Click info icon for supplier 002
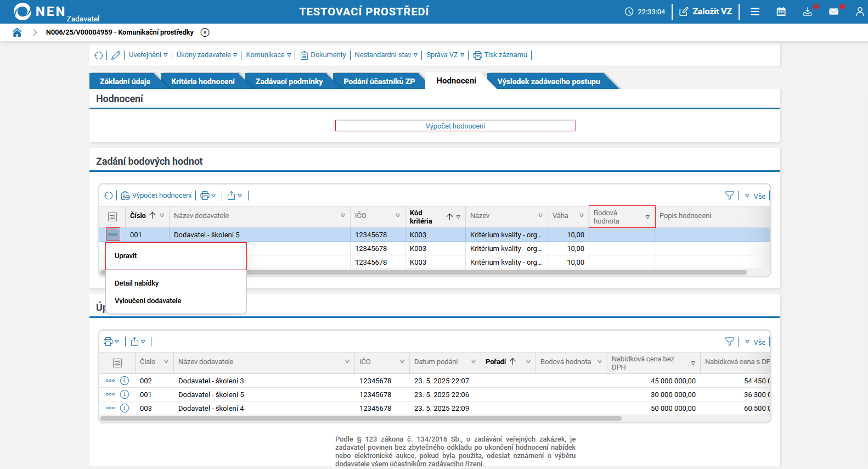Viewport: 868px width, 469px height. [125, 381]
